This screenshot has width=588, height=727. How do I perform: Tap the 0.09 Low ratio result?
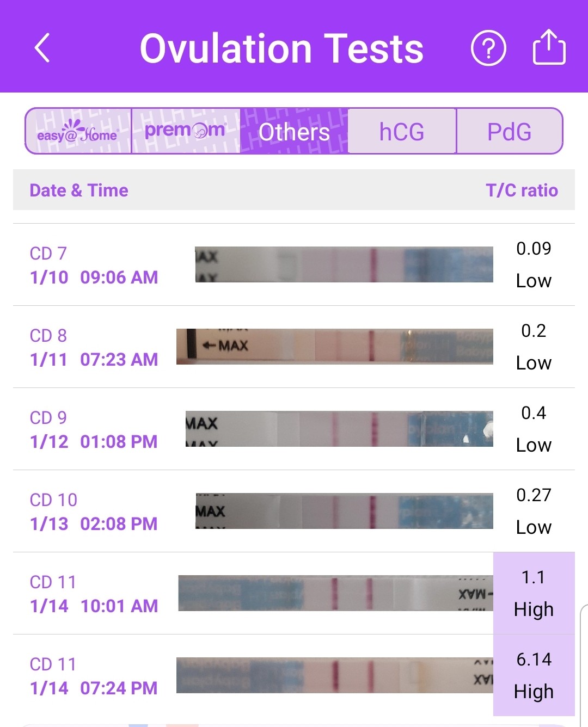coord(534,264)
